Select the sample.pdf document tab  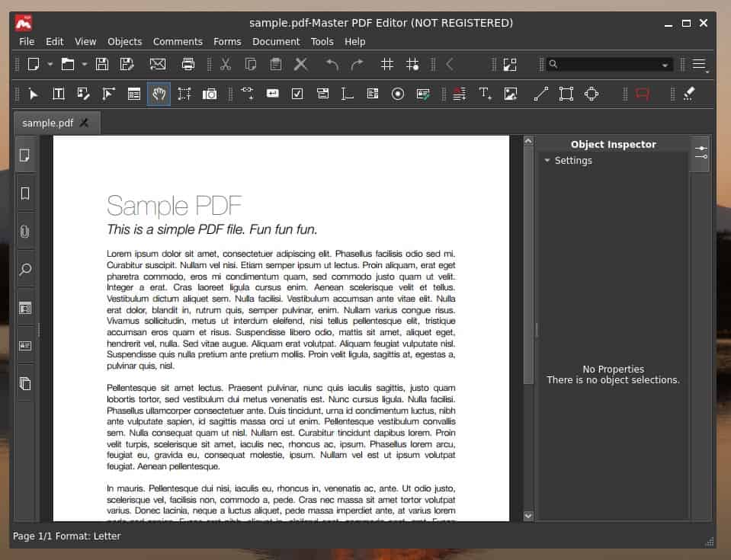(x=47, y=122)
